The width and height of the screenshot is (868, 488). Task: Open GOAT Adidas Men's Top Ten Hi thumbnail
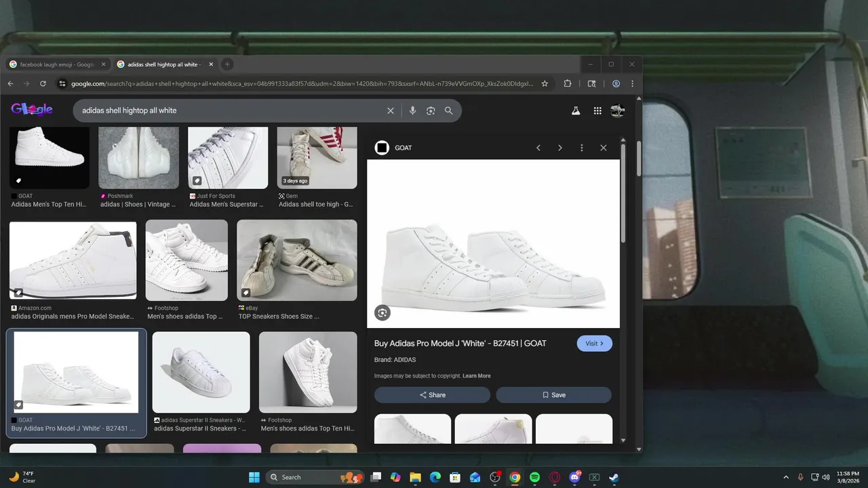[x=50, y=157]
